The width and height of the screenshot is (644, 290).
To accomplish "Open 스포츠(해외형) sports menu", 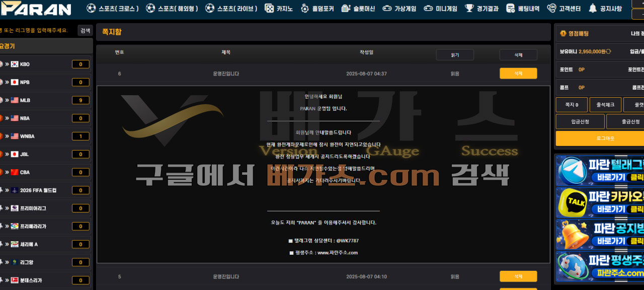I will click(172, 9).
